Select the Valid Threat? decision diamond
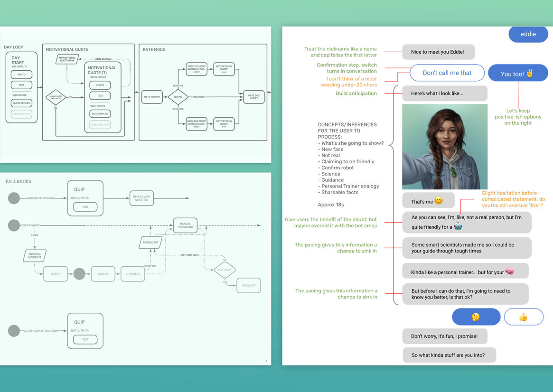Image resolution: width=553 pixels, height=392 pixels. [225, 270]
